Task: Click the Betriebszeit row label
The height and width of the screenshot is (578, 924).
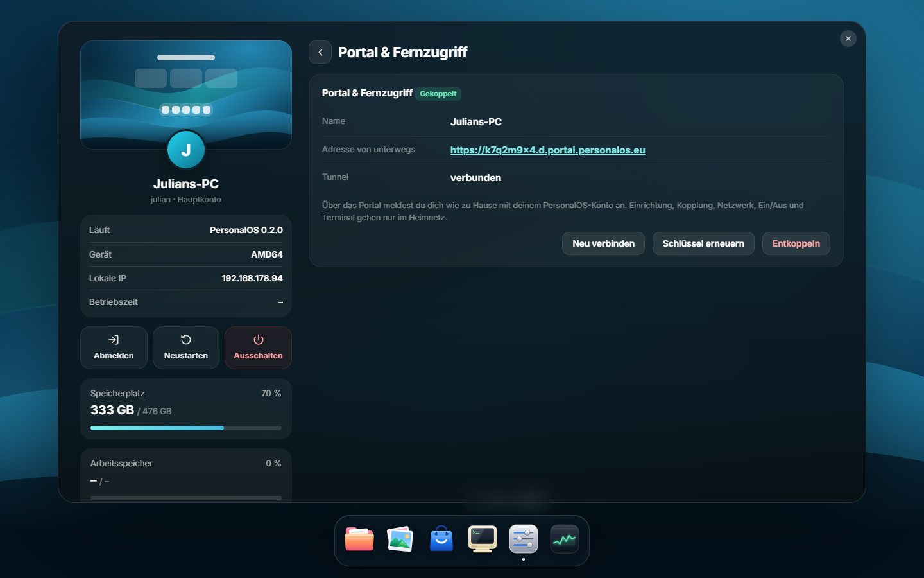Action: click(114, 302)
